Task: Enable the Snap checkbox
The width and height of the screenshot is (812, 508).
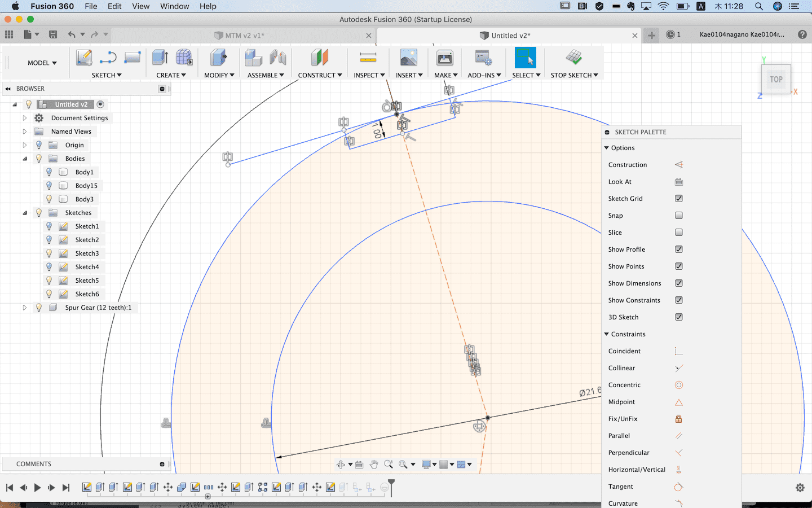Action: 678,216
